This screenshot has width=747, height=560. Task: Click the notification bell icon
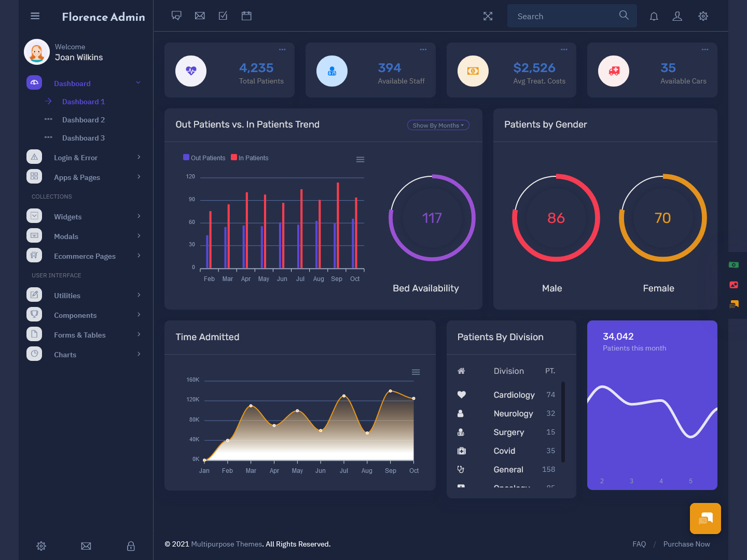(x=654, y=16)
